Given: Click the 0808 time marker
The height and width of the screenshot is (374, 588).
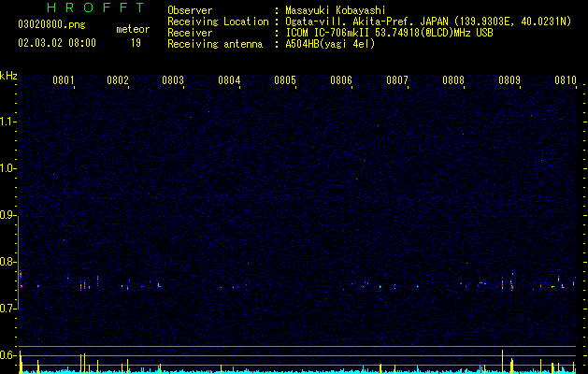Looking at the screenshot, I should coord(453,80).
